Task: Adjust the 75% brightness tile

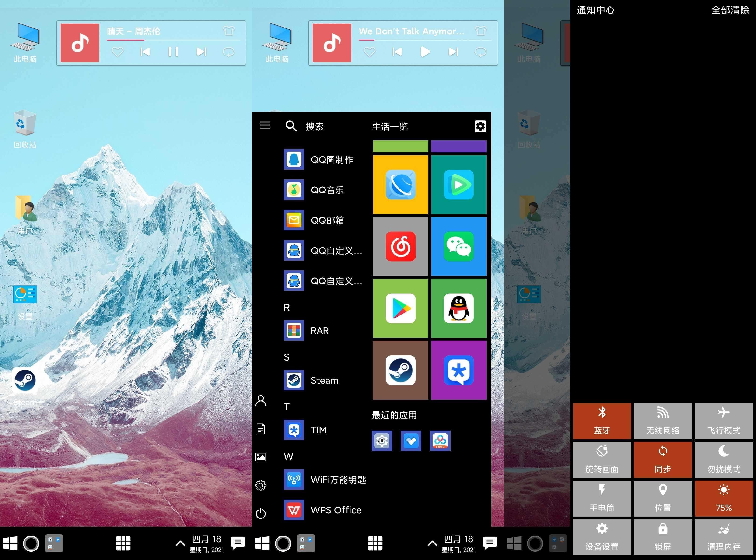Action: click(x=724, y=498)
